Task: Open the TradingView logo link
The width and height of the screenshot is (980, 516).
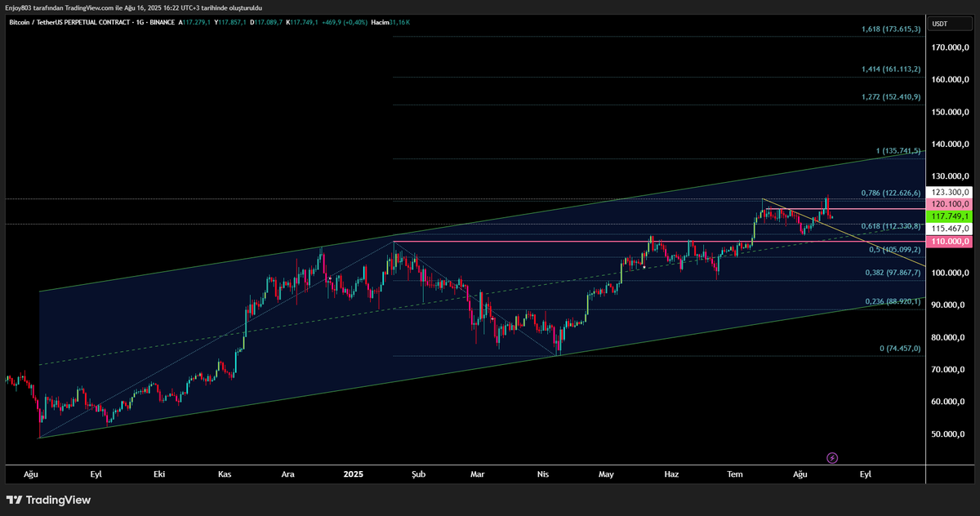Action: [x=49, y=500]
